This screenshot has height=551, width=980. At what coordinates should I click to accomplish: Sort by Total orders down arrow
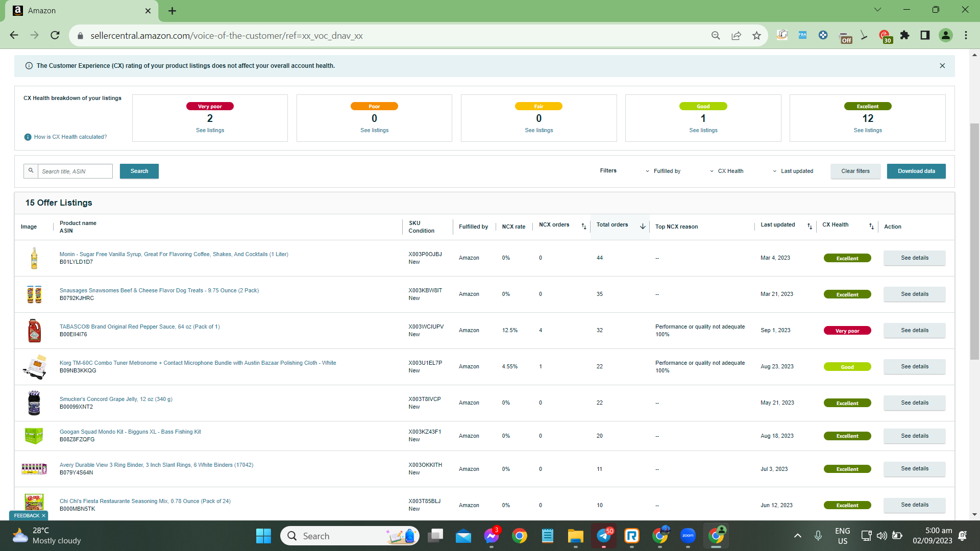tap(643, 226)
